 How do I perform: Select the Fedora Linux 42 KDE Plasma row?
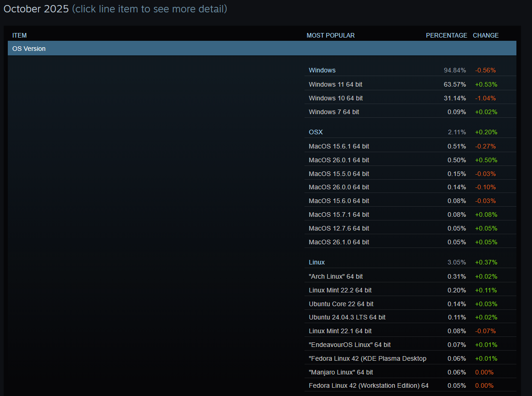pyautogui.click(x=410, y=358)
